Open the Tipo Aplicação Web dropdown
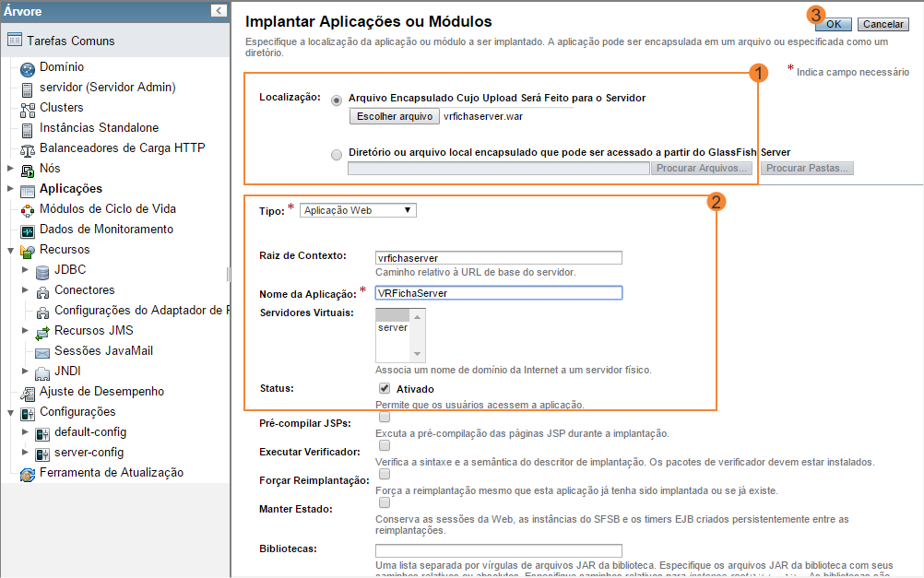The image size is (924, 578). click(x=358, y=210)
